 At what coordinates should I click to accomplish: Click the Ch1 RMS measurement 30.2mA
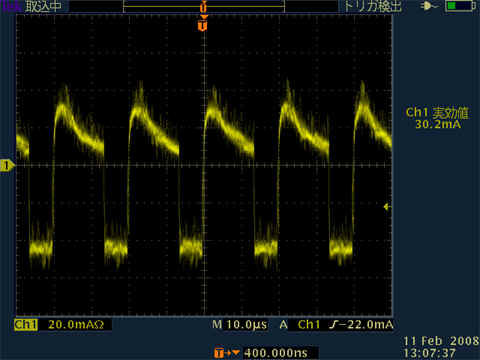tap(437, 118)
